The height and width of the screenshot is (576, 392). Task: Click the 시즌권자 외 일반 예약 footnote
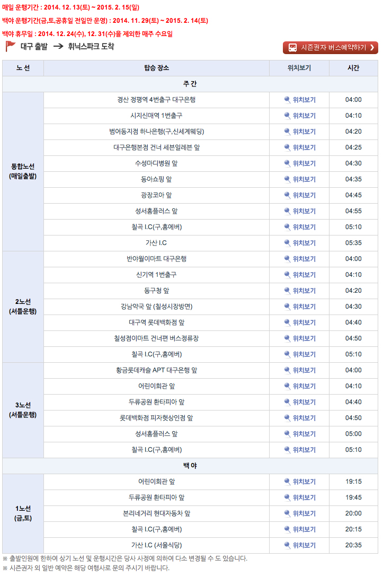[x=86, y=568]
